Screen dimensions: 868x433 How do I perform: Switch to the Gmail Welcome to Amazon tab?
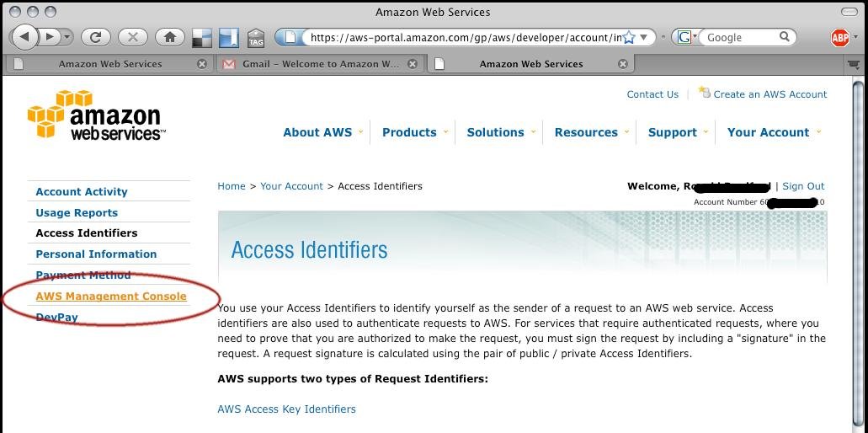pyautogui.click(x=320, y=64)
